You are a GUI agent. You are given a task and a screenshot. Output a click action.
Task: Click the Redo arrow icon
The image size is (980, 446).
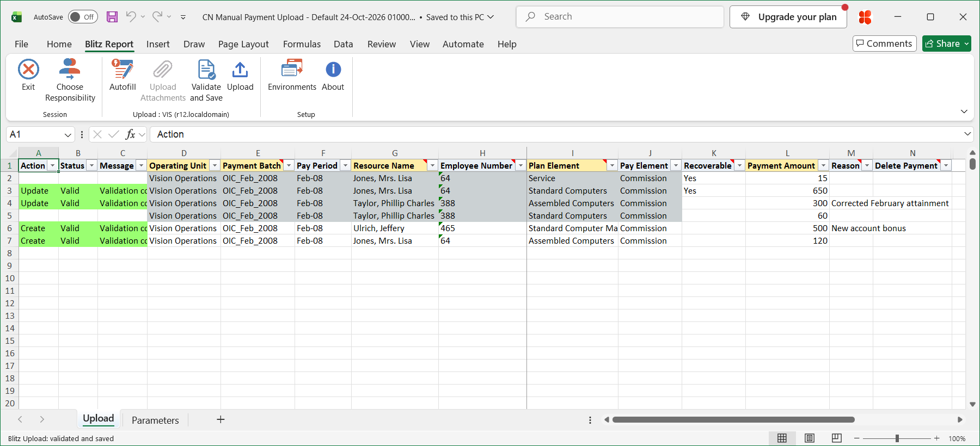tap(157, 17)
